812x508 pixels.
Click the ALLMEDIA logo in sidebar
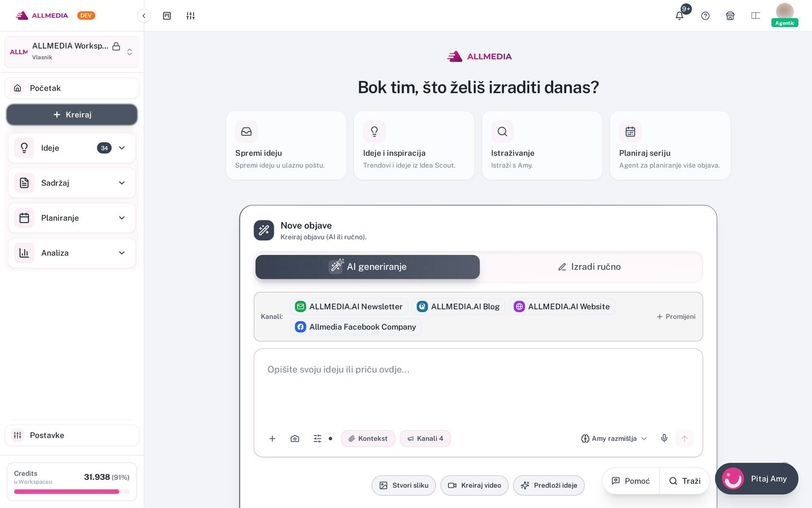pyautogui.click(x=42, y=16)
